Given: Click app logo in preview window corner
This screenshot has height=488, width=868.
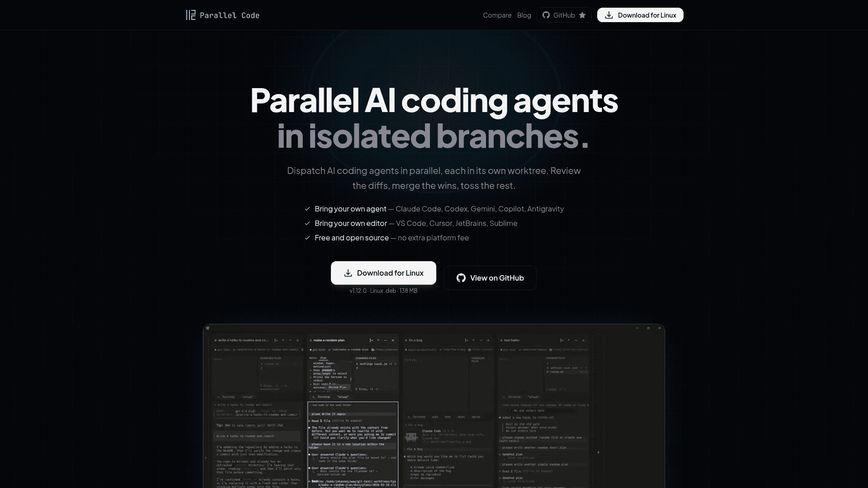Looking at the screenshot, I should click(208, 328).
